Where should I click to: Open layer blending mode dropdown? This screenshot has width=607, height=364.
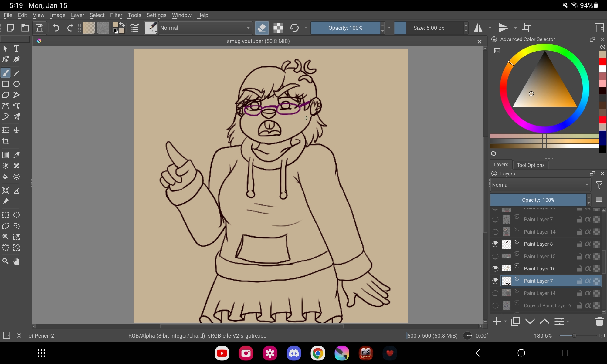540,185
